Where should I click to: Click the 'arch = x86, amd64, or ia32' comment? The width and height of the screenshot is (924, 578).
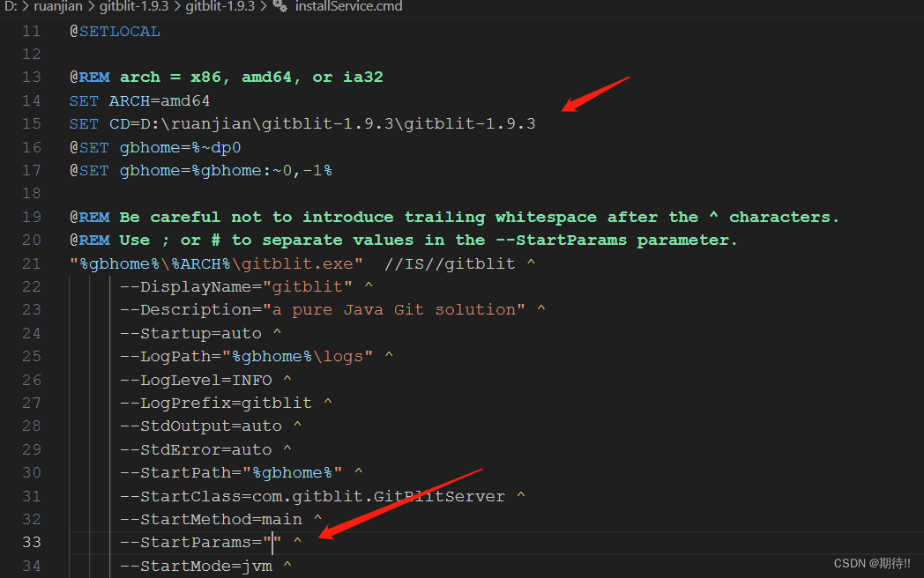251,78
